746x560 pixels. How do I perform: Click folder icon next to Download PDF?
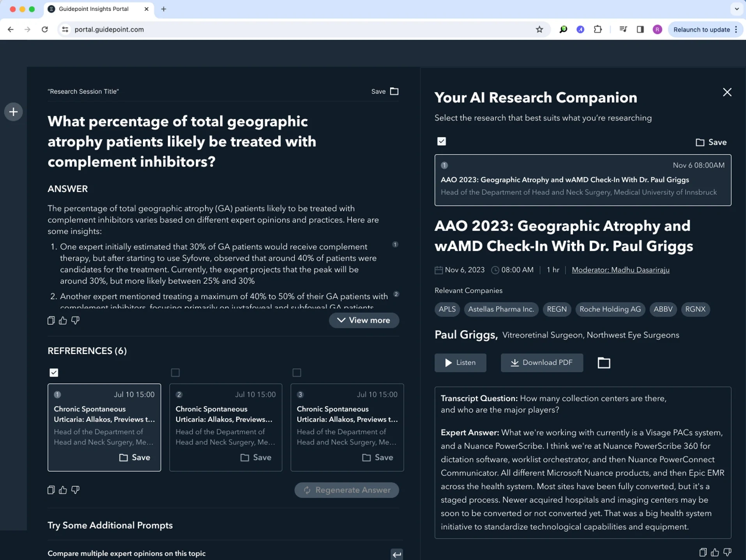(604, 363)
